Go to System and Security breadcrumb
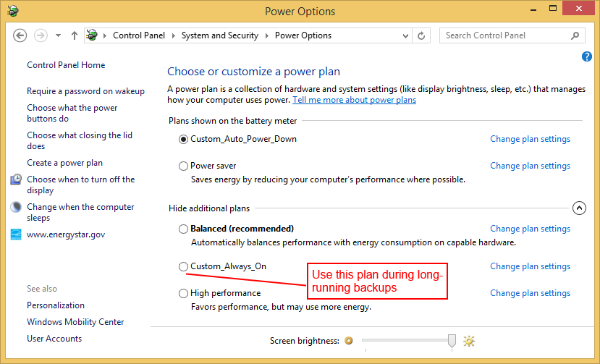This screenshot has width=600, height=364. [220, 35]
